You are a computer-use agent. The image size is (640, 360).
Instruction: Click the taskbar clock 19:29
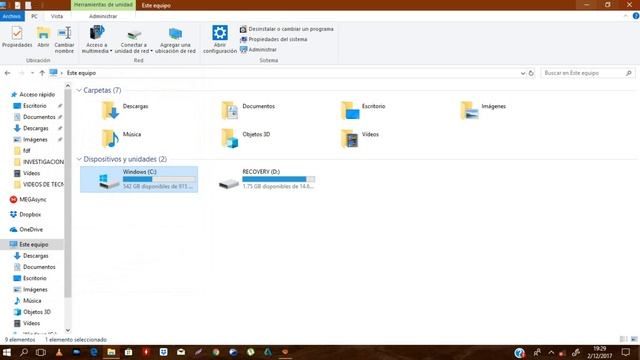coord(599,352)
